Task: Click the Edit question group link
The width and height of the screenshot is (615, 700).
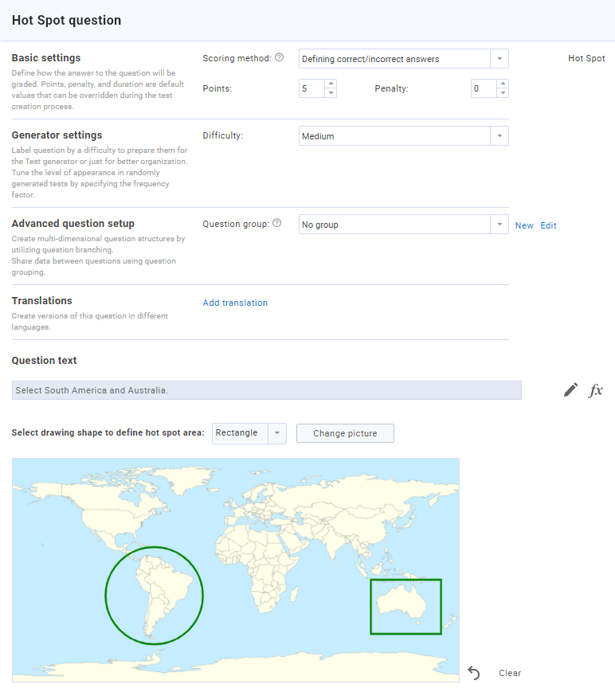Action: coord(548,225)
